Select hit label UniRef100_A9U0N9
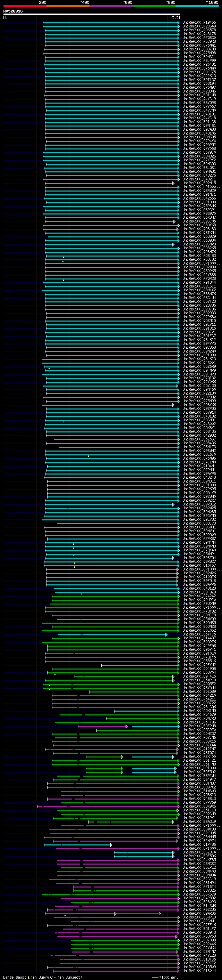Image resolution: width=222 pixels, height=980 pixels. [x=199, y=604]
